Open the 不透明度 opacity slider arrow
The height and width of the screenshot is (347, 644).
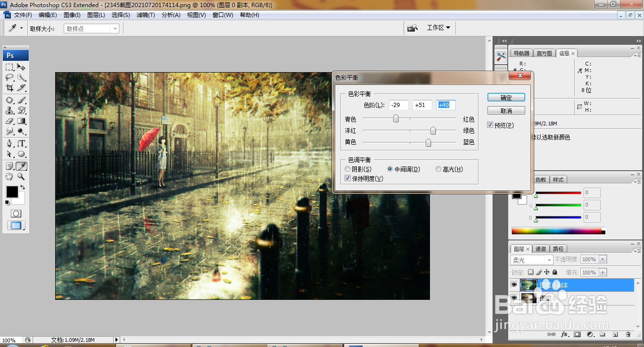point(603,259)
